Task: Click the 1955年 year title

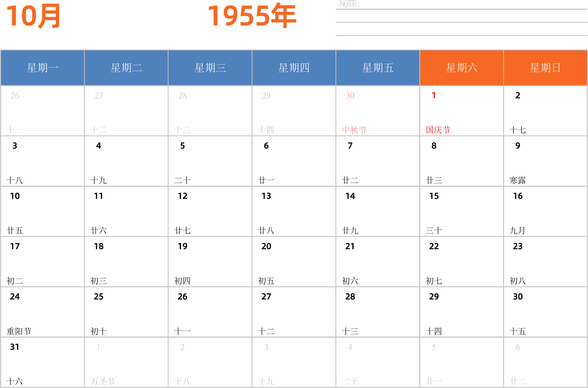Action: 252,16
